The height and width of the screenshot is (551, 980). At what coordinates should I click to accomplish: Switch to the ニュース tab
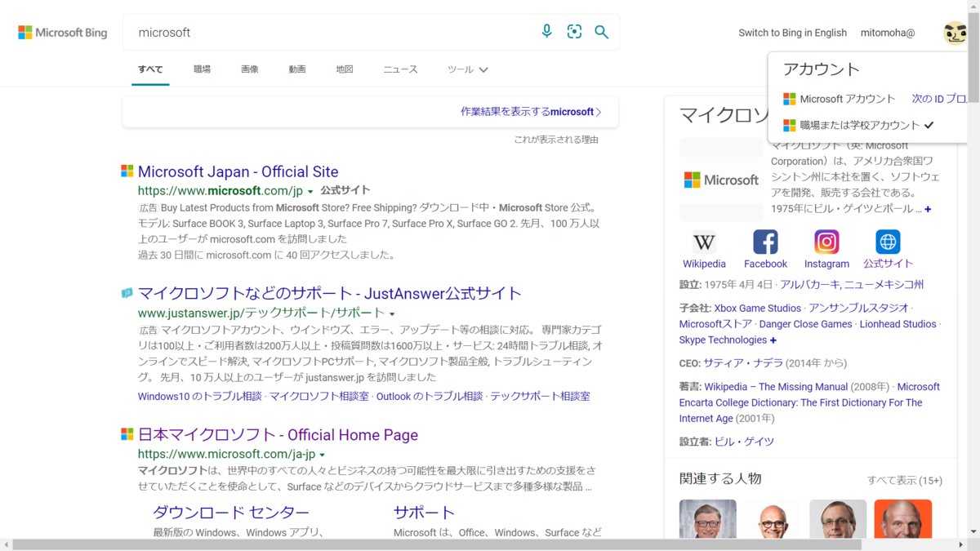point(401,69)
